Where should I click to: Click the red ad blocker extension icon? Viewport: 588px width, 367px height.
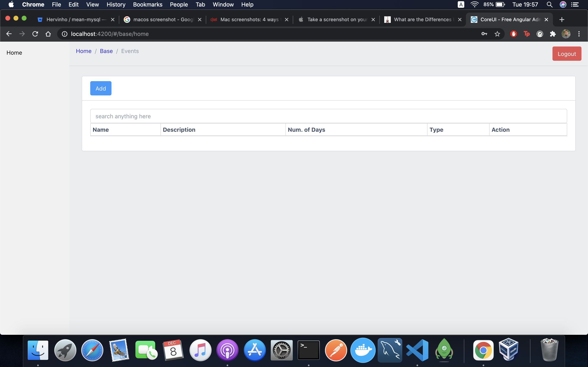pyautogui.click(x=513, y=34)
